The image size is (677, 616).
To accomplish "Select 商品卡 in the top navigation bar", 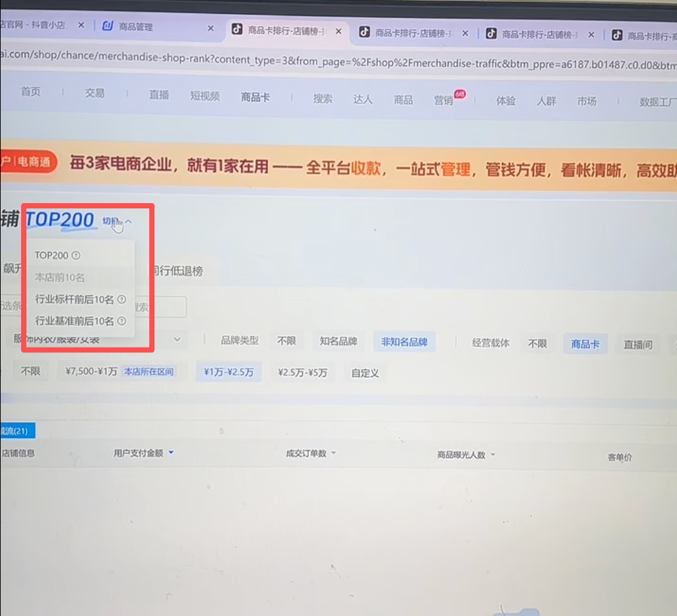I will pyautogui.click(x=255, y=97).
